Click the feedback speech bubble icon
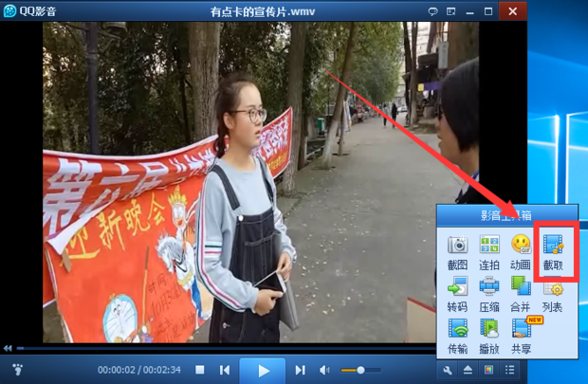 click(x=433, y=9)
